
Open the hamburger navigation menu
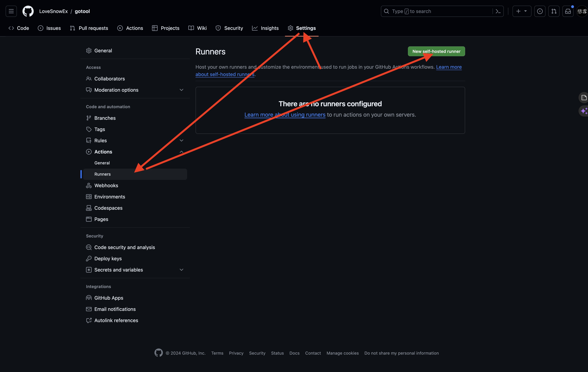pyautogui.click(x=11, y=11)
